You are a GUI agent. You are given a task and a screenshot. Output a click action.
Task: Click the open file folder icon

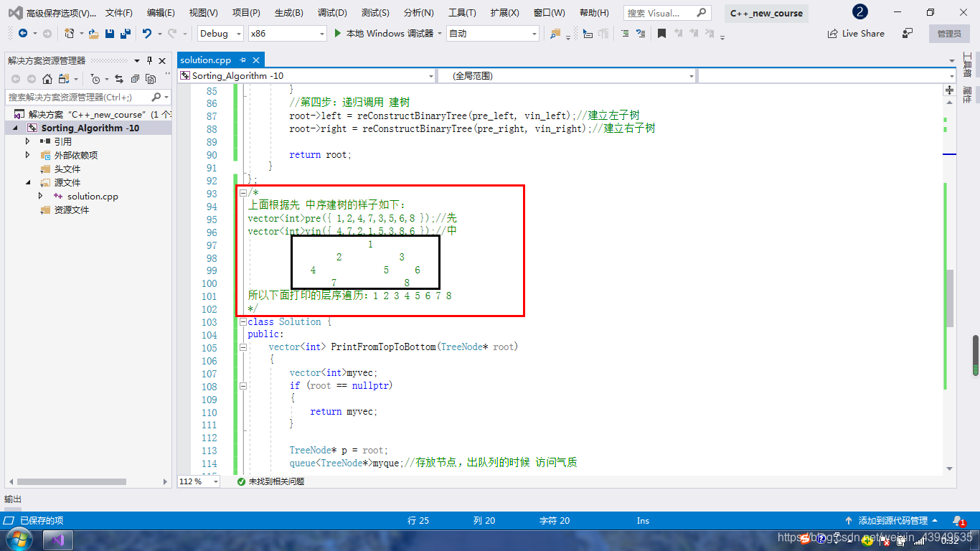pyautogui.click(x=94, y=34)
